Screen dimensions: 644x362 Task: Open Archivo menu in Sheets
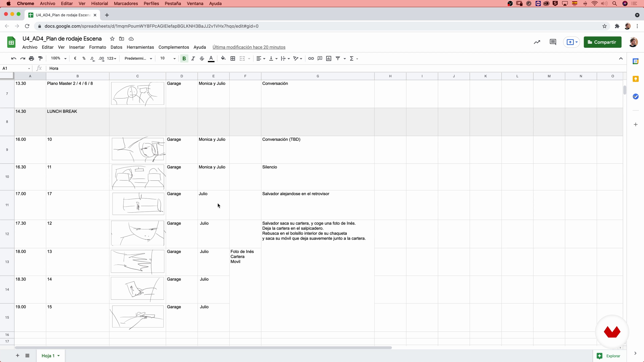(30, 47)
